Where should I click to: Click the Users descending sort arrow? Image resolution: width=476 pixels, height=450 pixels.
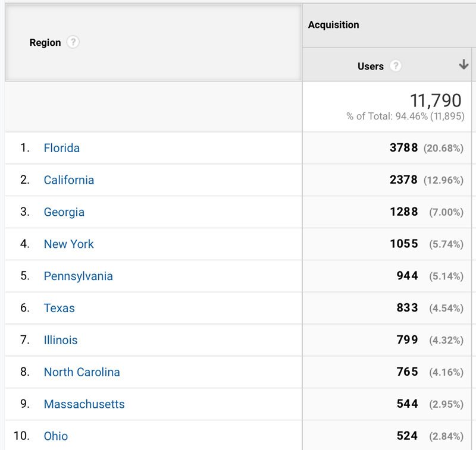[464, 64]
